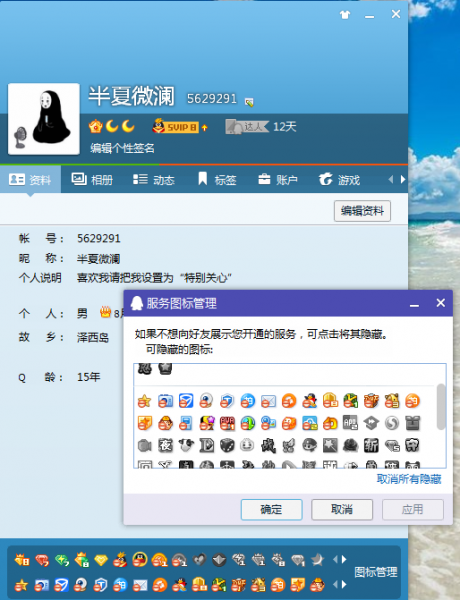This screenshot has width=460, height=600.
Task: Click the gray gift box icon in dialog list
Action: (x=413, y=423)
